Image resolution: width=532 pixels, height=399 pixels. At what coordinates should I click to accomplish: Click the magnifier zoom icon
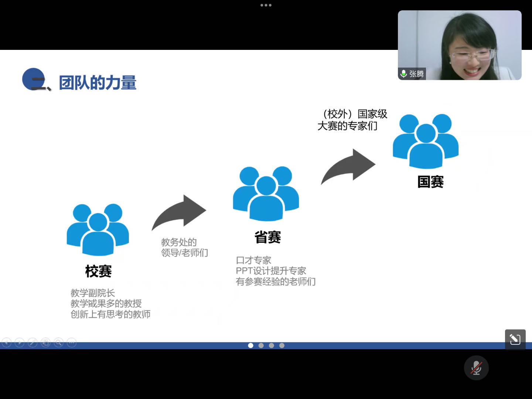pos(58,343)
